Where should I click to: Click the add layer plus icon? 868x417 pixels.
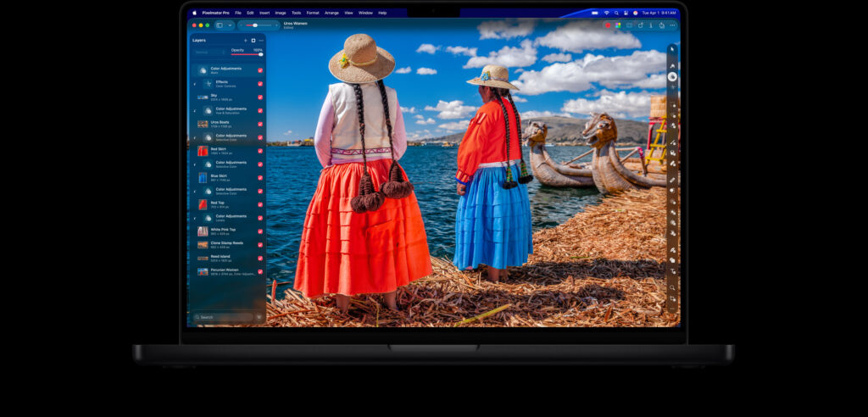[246, 40]
